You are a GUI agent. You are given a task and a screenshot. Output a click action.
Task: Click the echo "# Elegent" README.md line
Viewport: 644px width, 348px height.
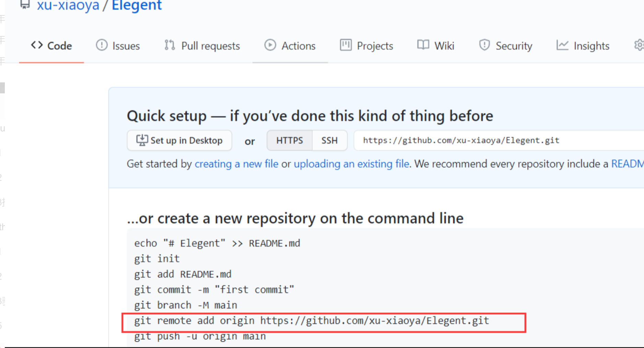217,243
